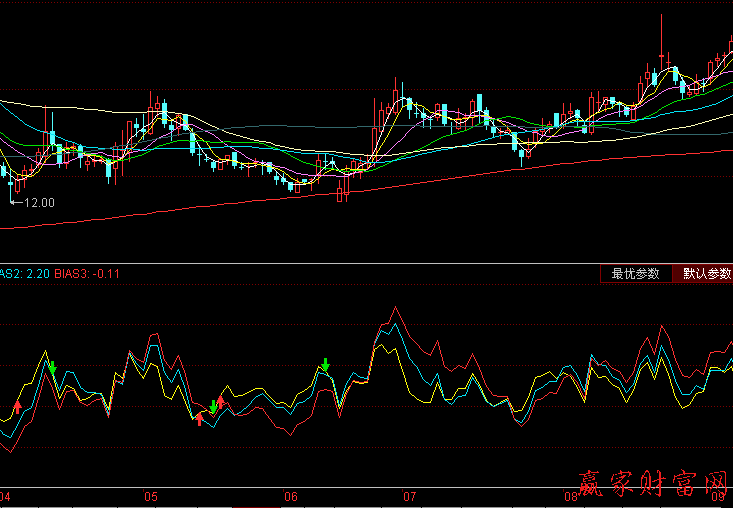Click the tallest candlestick wick at top right
The width and height of the screenshot is (733, 508).
(x=662, y=35)
